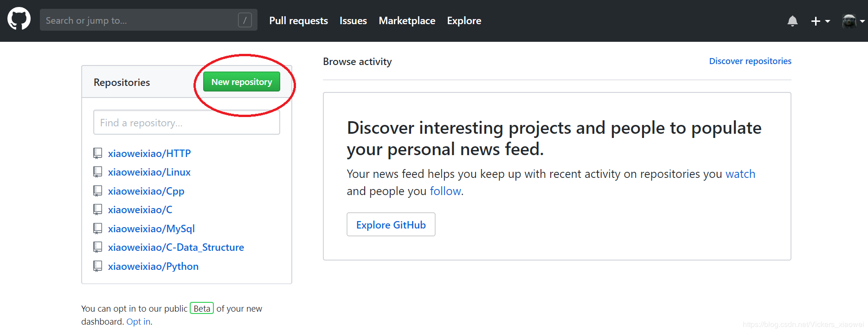Open the xiaoweixiao/MySql repository

[x=151, y=229]
